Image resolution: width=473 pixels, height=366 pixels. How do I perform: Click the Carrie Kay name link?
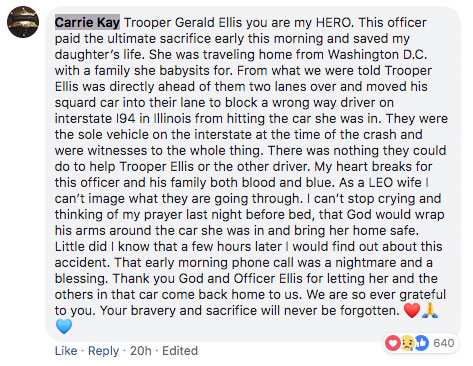87,23
